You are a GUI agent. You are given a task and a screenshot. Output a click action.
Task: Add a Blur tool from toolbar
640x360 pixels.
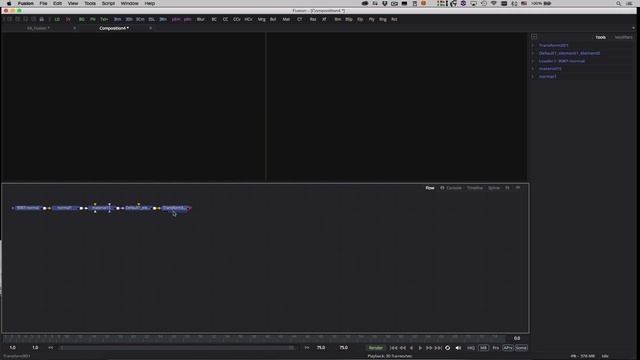pos(200,19)
